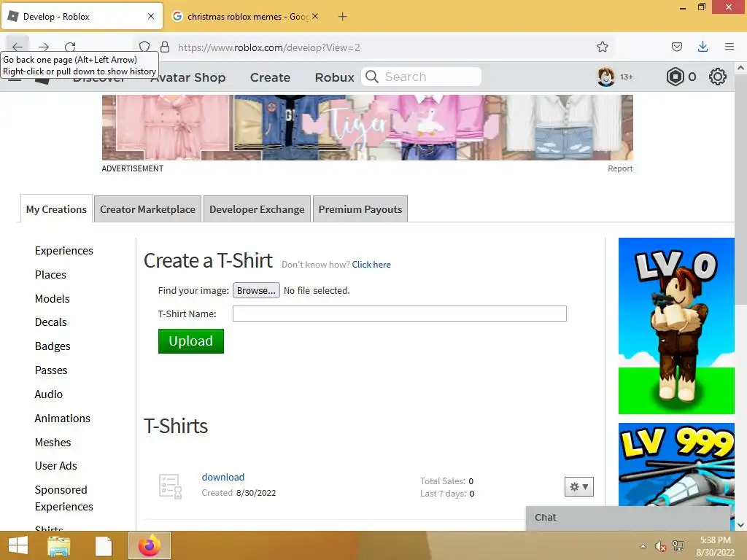The width and height of the screenshot is (747, 560).
Task: Open Roblox settings gear icon
Action: coord(718,77)
